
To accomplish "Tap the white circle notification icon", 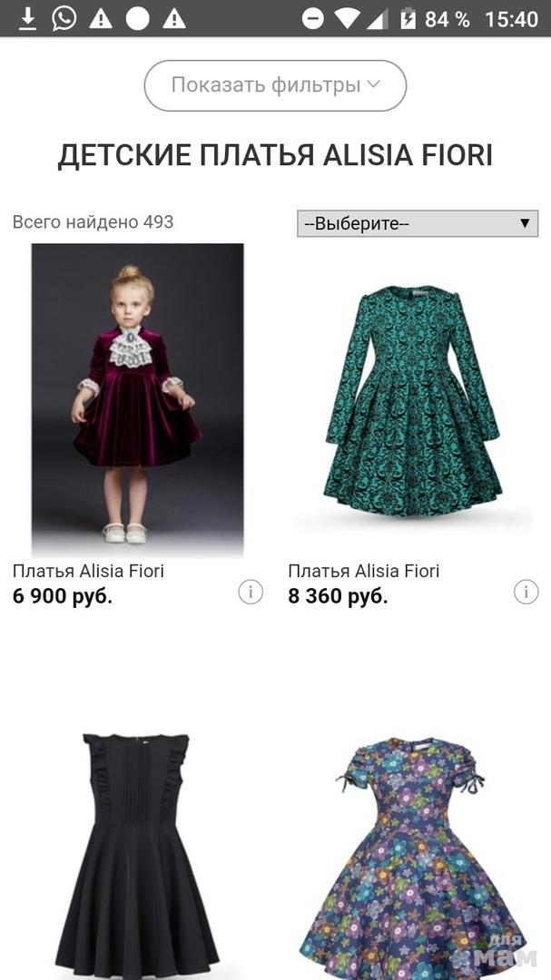I will 137,18.
